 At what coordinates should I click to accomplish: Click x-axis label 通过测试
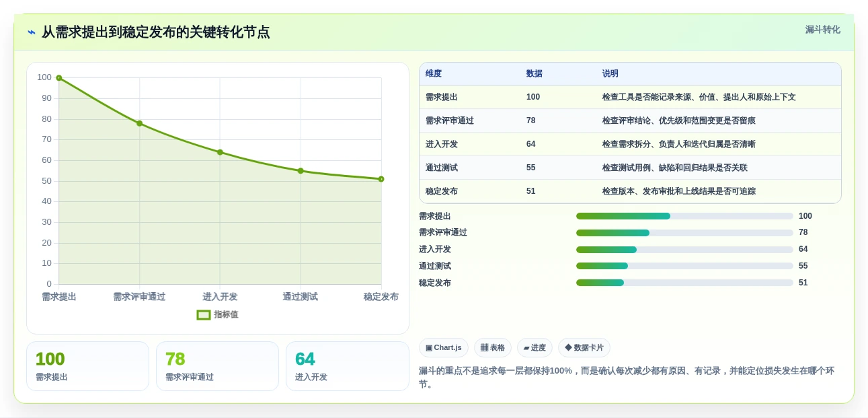click(300, 297)
